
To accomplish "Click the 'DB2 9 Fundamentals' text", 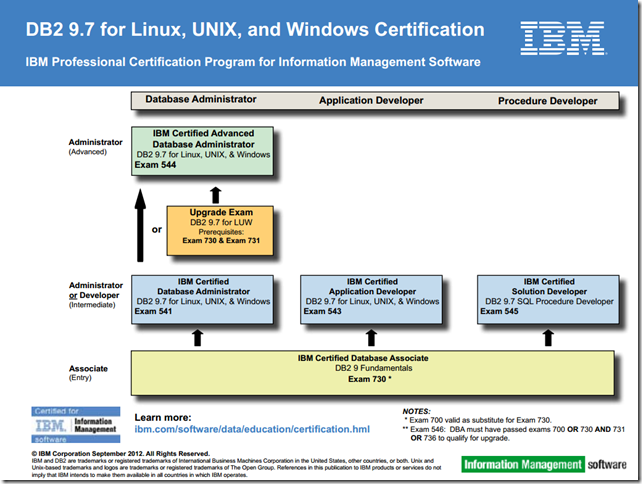I will pos(373,368).
